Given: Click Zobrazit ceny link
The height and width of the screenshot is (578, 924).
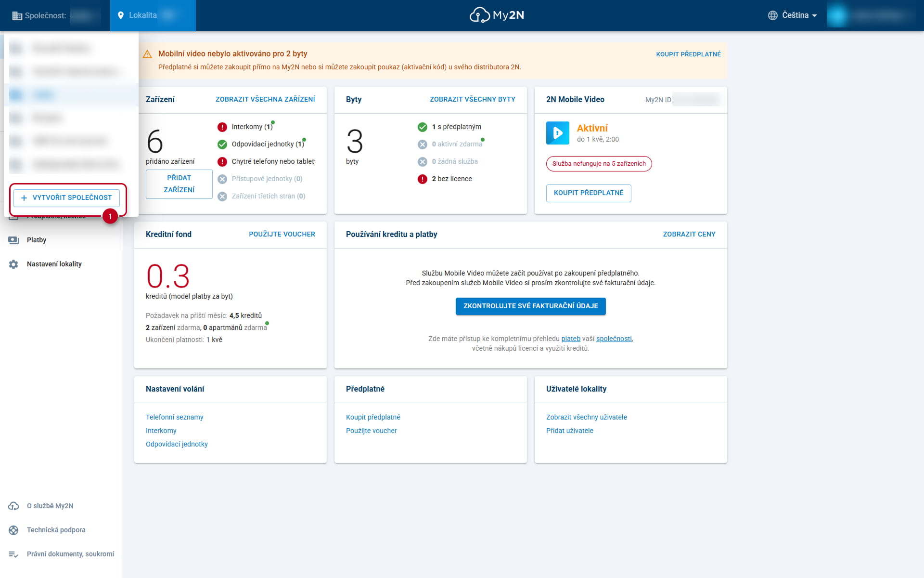Looking at the screenshot, I should 689,234.
